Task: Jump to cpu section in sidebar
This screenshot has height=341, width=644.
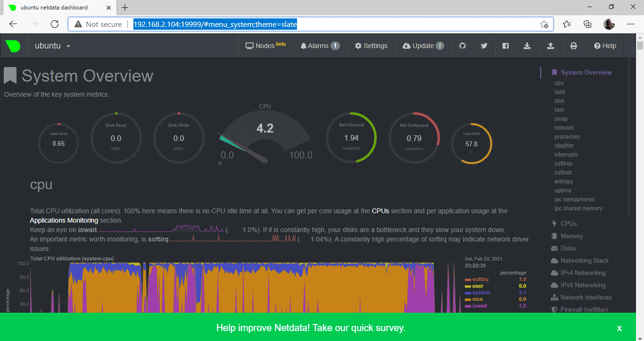Action: click(559, 83)
